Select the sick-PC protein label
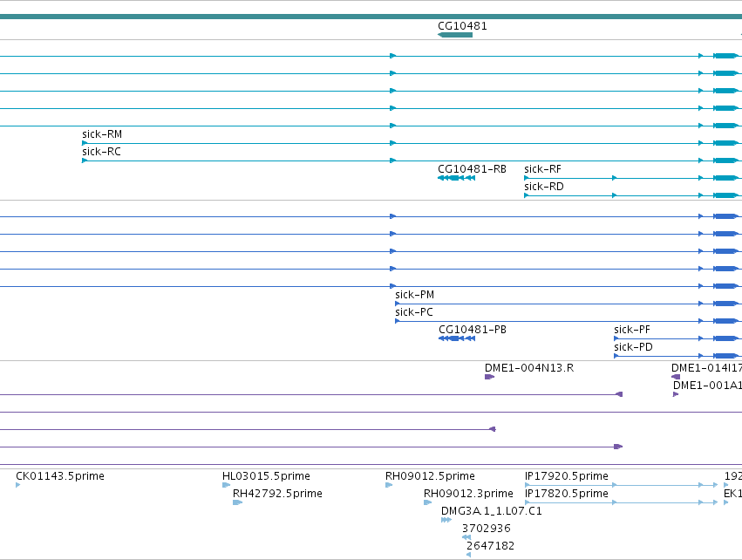The image size is (742, 560). pos(414,312)
